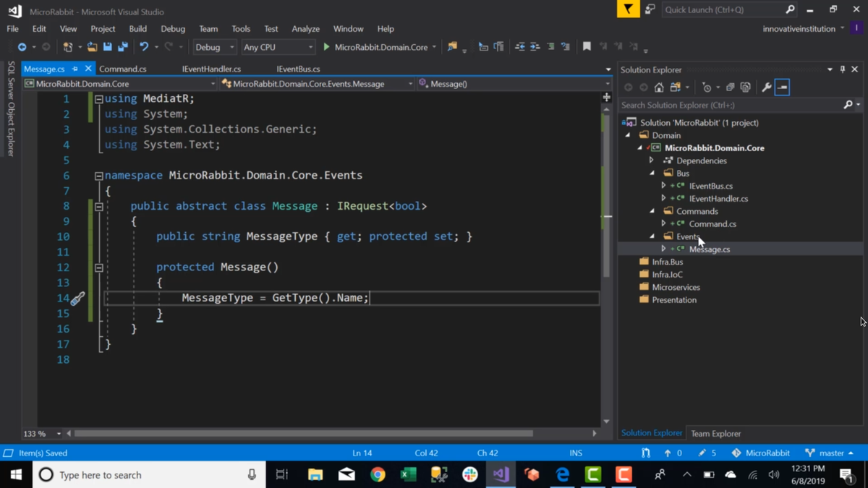868x488 pixels.
Task: Collapse the Bus folder in Solution Explorer
Action: tap(652, 174)
